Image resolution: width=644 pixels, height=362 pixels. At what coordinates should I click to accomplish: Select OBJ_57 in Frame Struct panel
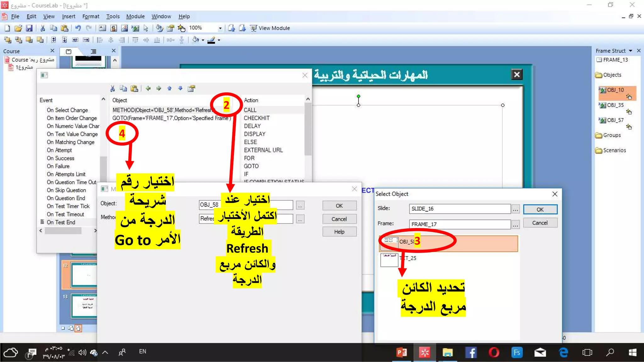click(615, 120)
